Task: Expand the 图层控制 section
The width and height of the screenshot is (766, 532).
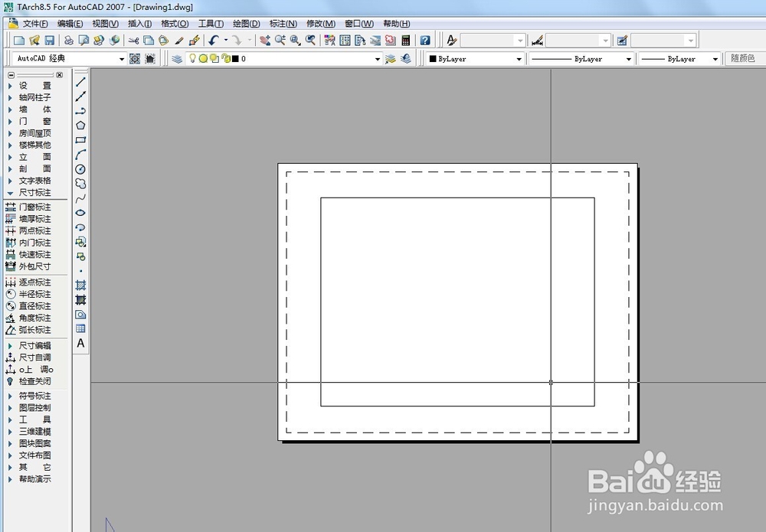Action: tap(10, 408)
